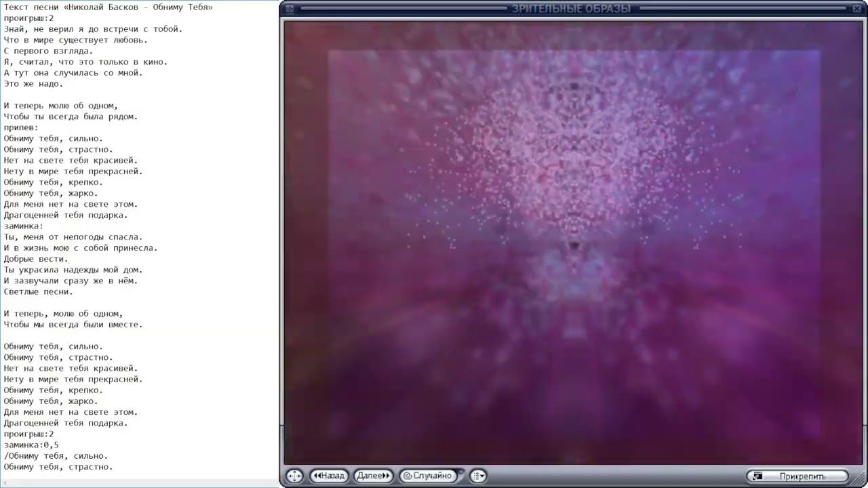Screen dimensions: 868x488
Task: Click the line "Знай, не верил я до встречи с тобой."
Action: [x=93, y=29]
